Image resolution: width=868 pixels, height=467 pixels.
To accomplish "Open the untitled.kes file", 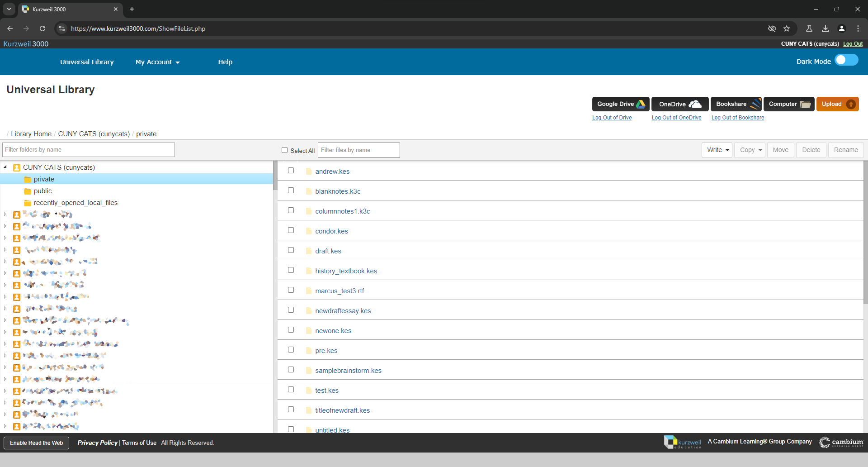I will (332, 430).
